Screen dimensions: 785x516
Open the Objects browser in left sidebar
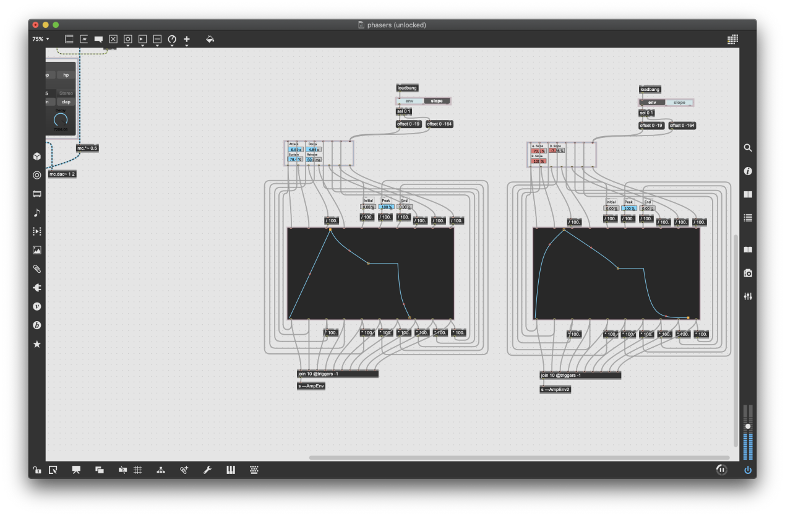coord(37,155)
